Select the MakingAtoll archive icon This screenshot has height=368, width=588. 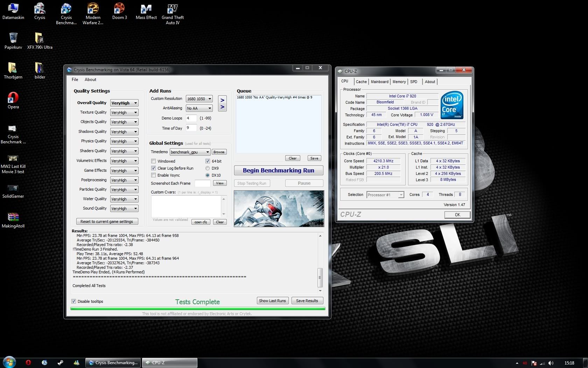(x=13, y=221)
